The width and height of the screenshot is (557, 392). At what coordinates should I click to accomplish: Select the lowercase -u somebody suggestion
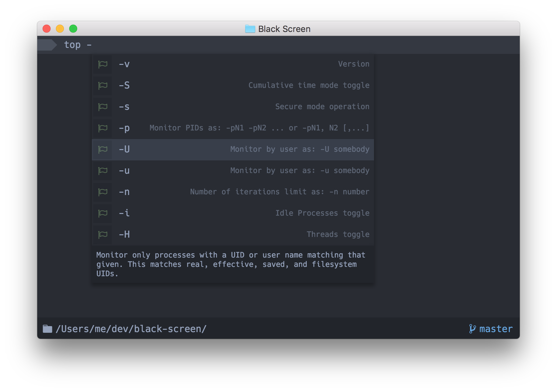(x=233, y=171)
